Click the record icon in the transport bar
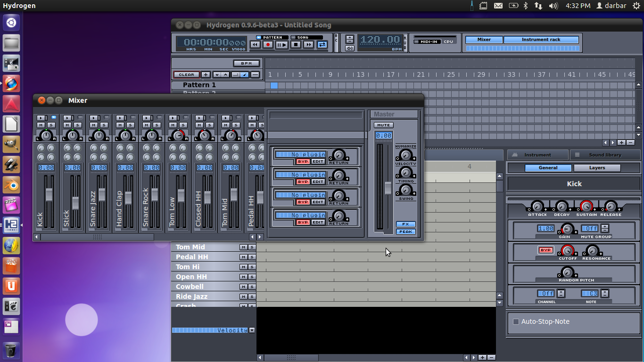644x362 pixels. click(268, 45)
